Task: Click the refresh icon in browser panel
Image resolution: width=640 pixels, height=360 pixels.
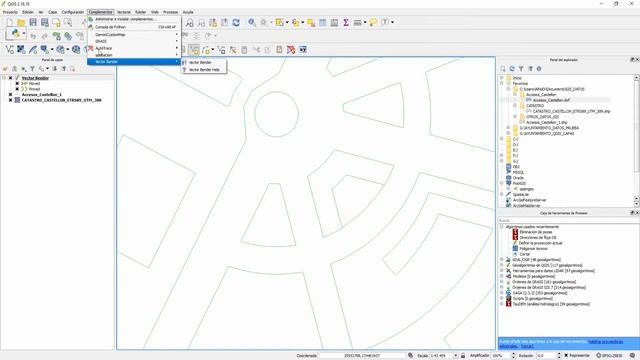Action: pos(512,69)
